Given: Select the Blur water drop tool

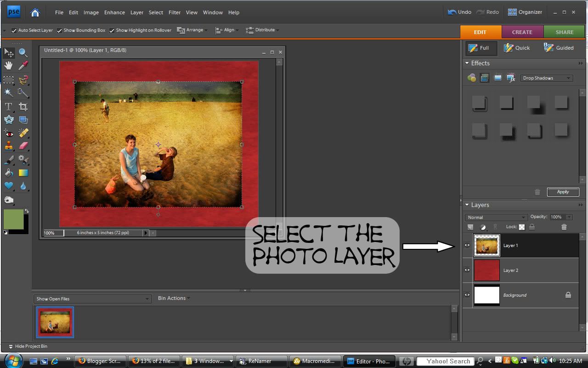Looking at the screenshot, I should pyautogui.click(x=23, y=186).
